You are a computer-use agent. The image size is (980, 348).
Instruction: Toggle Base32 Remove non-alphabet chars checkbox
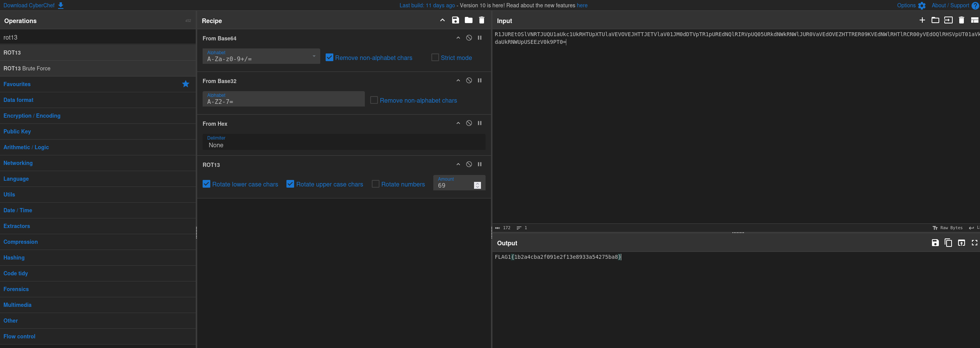coord(374,100)
